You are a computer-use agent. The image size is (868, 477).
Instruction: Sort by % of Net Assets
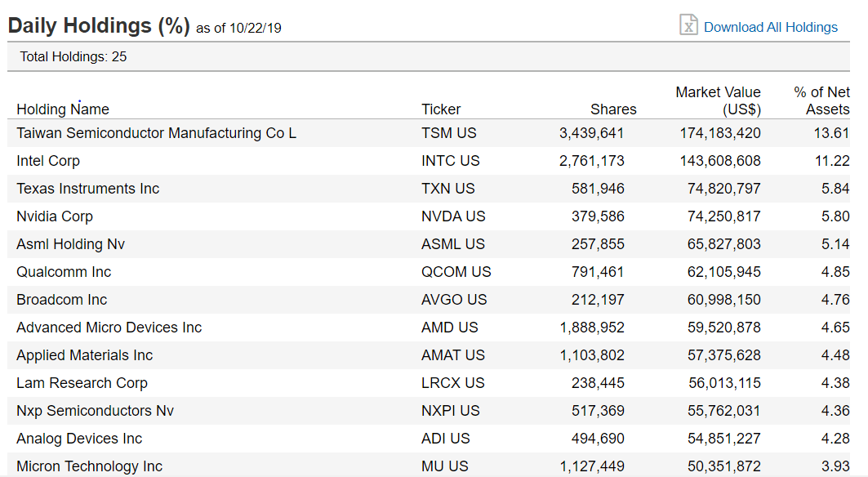(x=821, y=100)
